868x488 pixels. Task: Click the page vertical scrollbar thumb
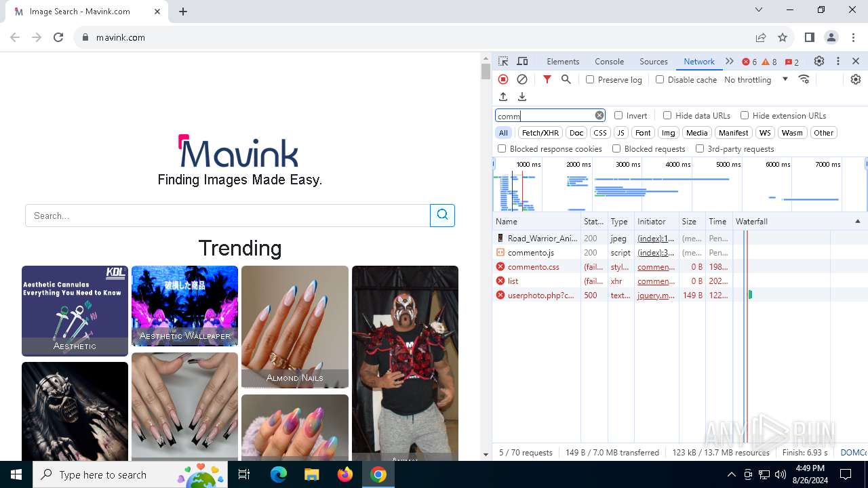click(486, 72)
